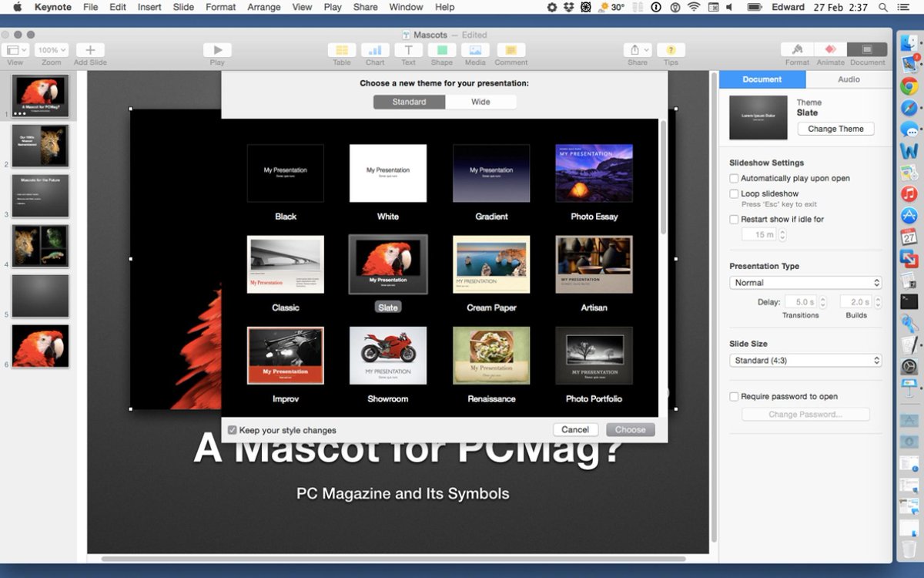Insert a Table from the toolbar
The image size is (924, 578).
(342, 50)
